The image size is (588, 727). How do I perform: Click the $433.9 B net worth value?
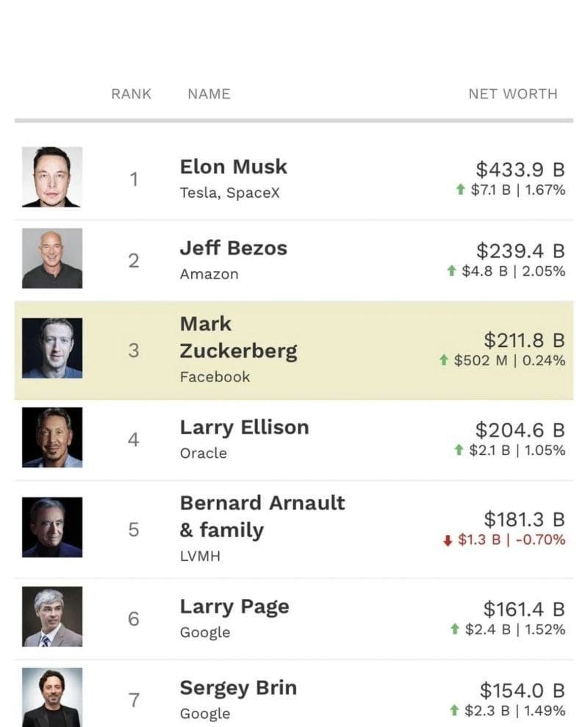pos(520,169)
